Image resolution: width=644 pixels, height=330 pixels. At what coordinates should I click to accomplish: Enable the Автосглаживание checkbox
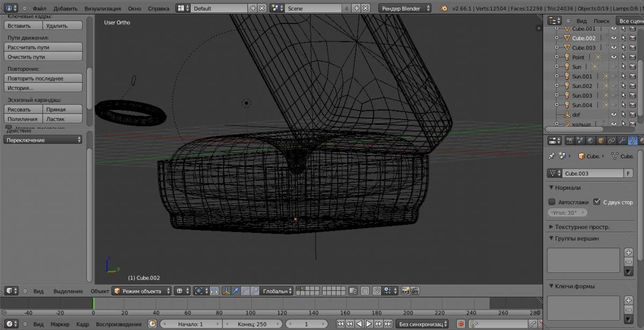point(552,202)
